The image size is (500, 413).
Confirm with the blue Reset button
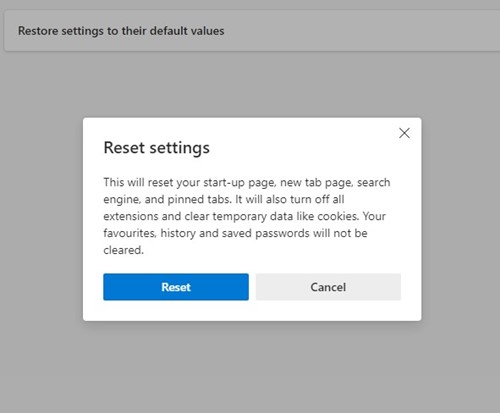click(x=176, y=287)
